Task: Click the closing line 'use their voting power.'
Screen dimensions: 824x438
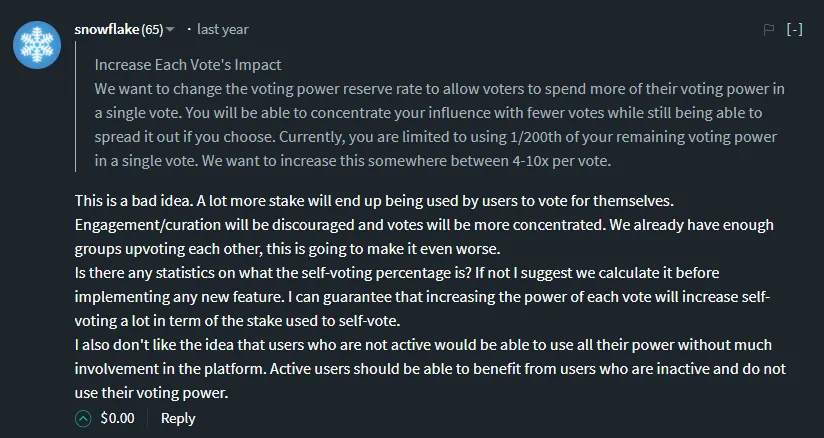Action: tap(151, 393)
